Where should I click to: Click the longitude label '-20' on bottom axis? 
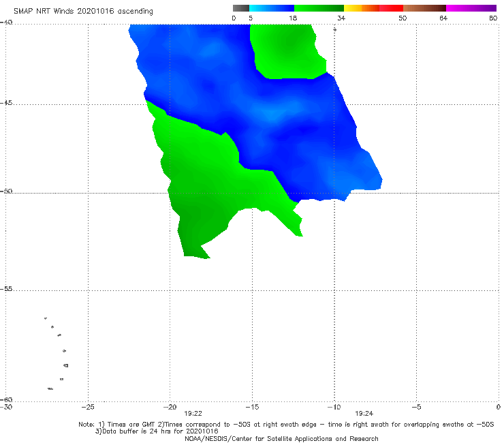click(170, 407)
